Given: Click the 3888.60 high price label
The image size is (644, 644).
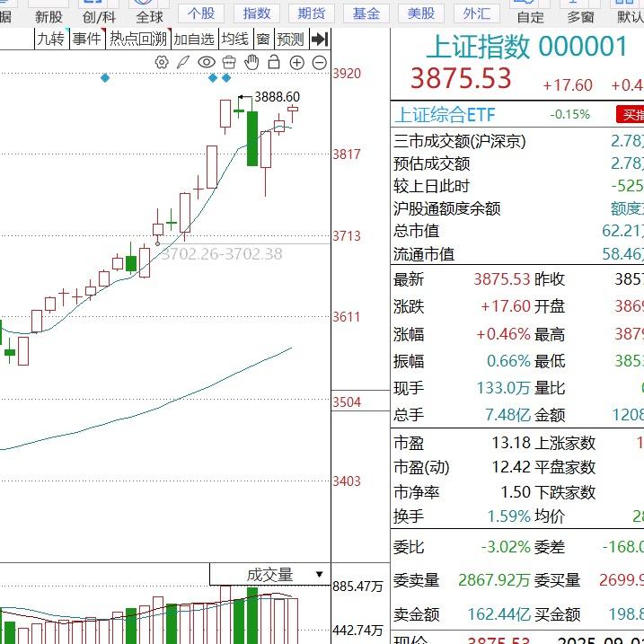Looking at the screenshot, I should pyautogui.click(x=277, y=97).
